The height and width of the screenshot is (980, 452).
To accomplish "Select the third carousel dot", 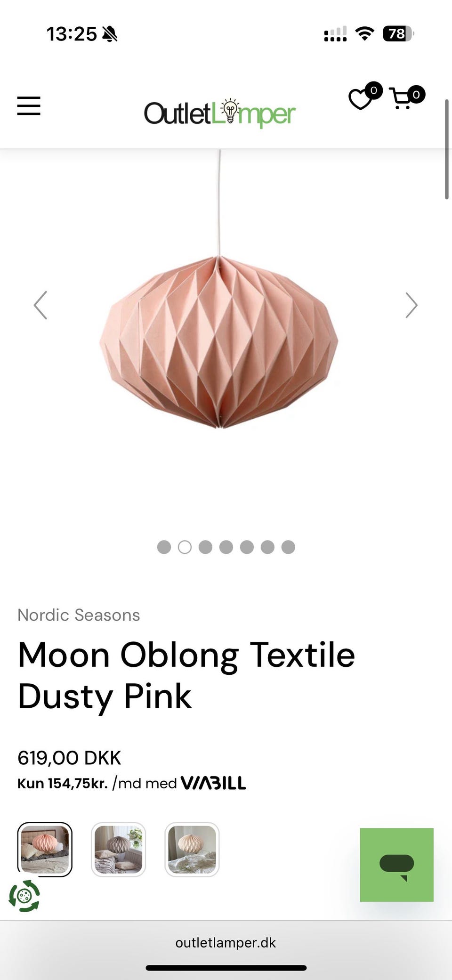I will pos(205,547).
